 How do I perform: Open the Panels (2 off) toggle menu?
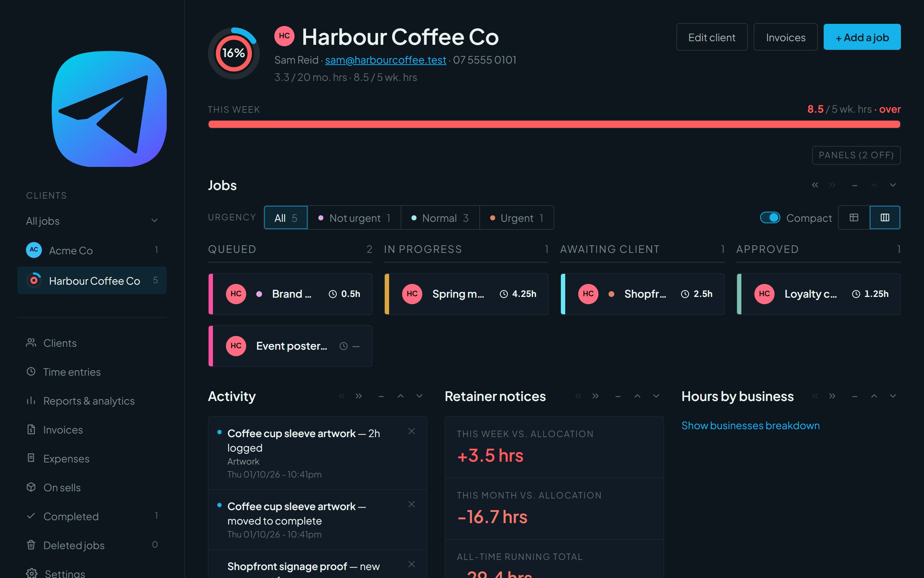click(856, 155)
